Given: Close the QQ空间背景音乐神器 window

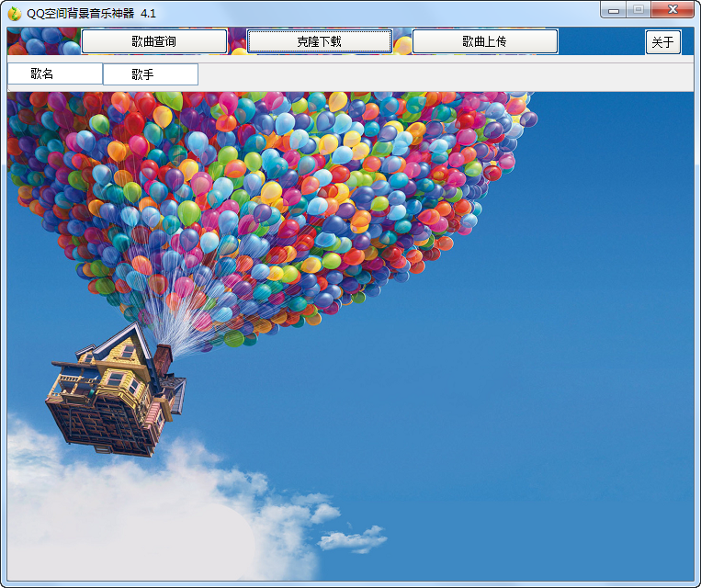Looking at the screenshot, I should tap(673, 10).
